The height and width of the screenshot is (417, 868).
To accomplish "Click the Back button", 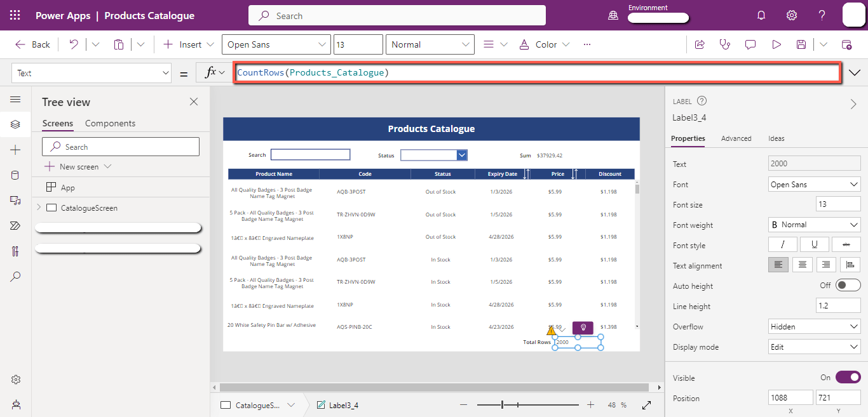I will 32,44.
